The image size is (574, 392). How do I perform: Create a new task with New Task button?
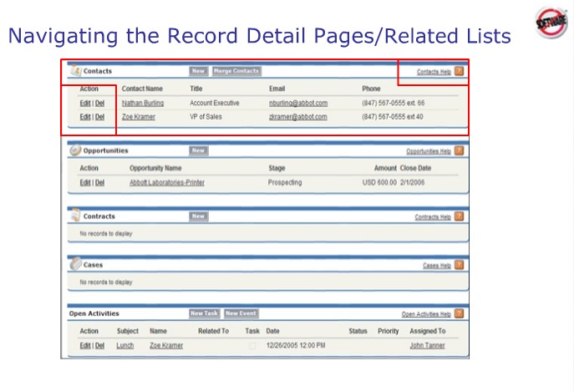pyautogui.click(x=204, y=313)
